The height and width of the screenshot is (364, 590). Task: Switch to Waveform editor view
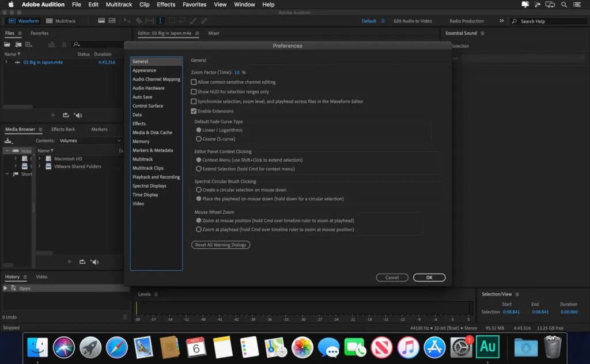point(24,21)
